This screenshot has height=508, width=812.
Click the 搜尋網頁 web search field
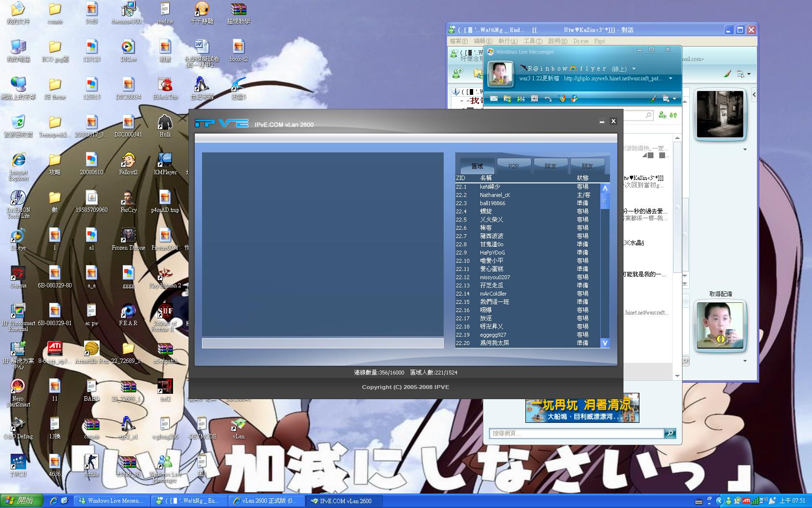(x=576, y=433)
